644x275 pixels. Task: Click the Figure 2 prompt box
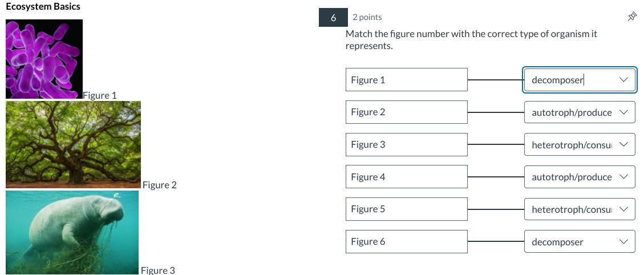pyautogui.click(x=406, y=112)
